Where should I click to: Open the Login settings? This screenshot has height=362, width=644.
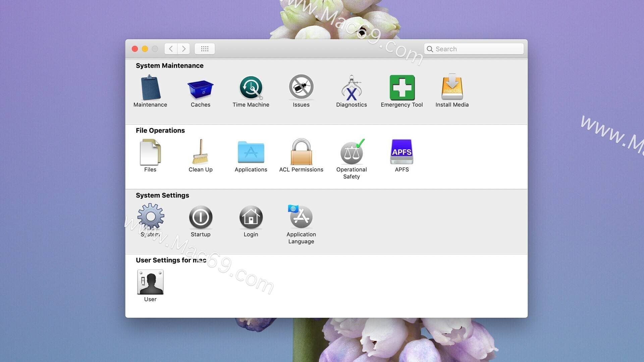coord(251,217)
